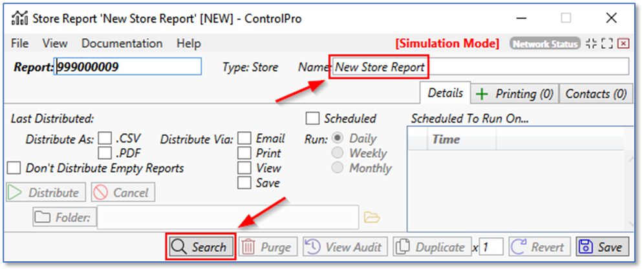Switch to the Printing (0) tab

click(515, 94)
